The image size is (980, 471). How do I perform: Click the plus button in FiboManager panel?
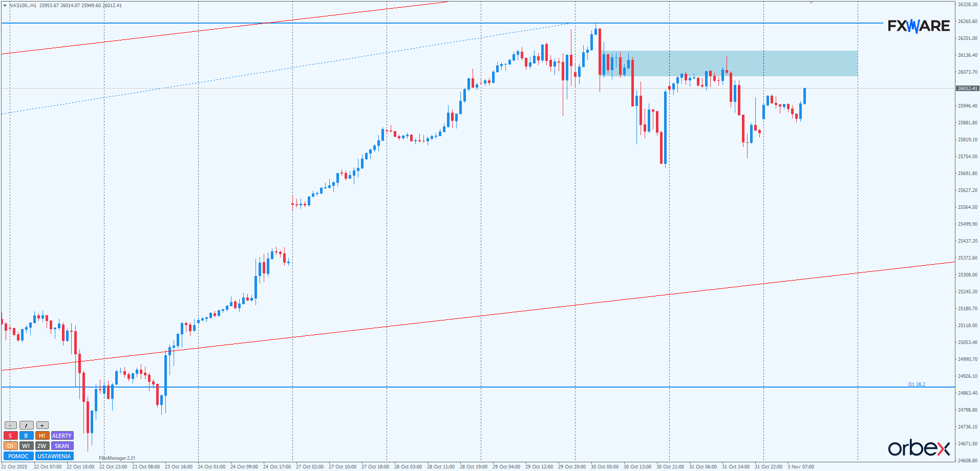click(42, 425)
